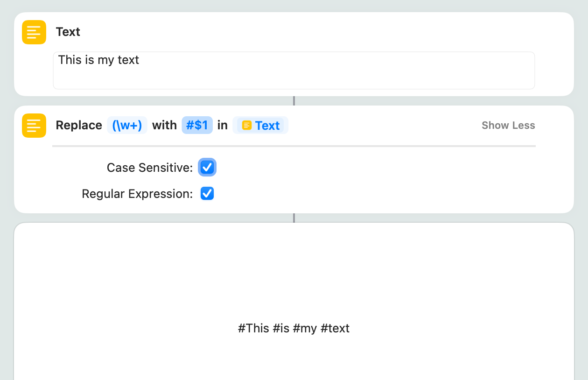
Task: Click the yellow Text action icon
Action: point(34,32)
